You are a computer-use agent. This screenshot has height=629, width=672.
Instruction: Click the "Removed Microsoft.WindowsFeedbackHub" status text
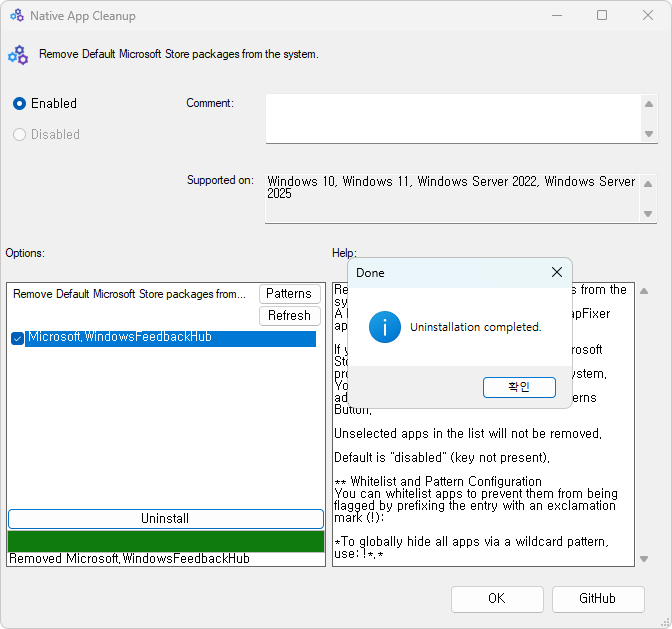click(129, 559)
